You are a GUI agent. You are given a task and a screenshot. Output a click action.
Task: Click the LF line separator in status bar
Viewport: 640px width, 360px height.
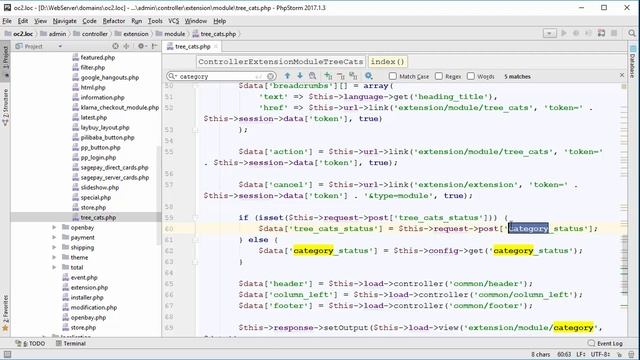pos(581,354)
